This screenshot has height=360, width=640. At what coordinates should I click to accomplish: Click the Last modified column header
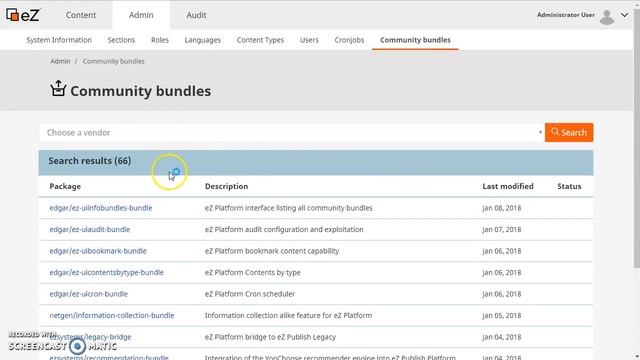(x=508, y=186)
